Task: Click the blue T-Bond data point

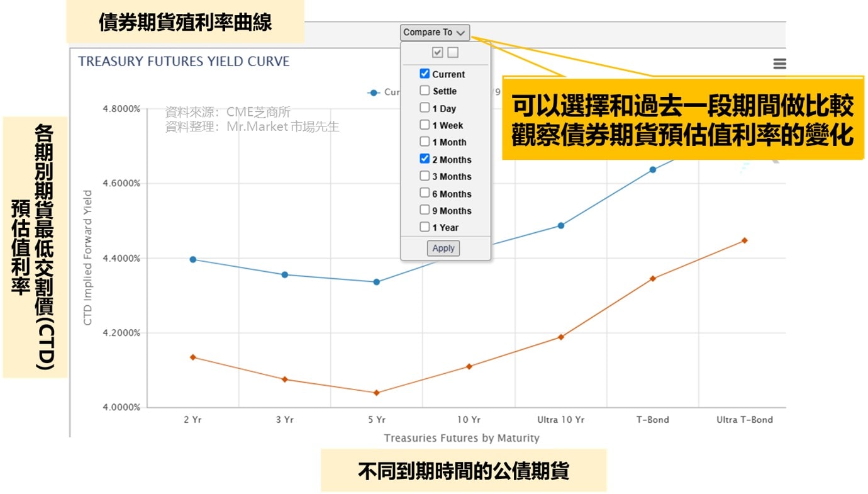Action: pyautogui.click(x=652, y=169)
